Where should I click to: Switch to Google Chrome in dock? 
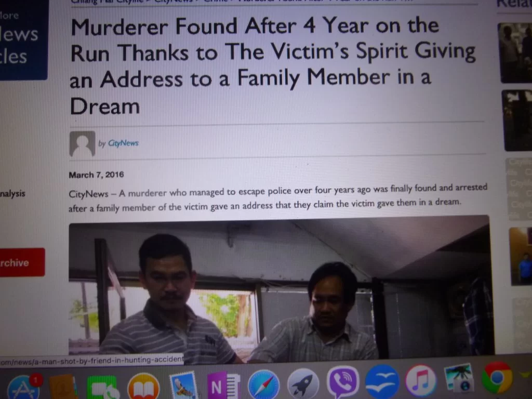497,378
